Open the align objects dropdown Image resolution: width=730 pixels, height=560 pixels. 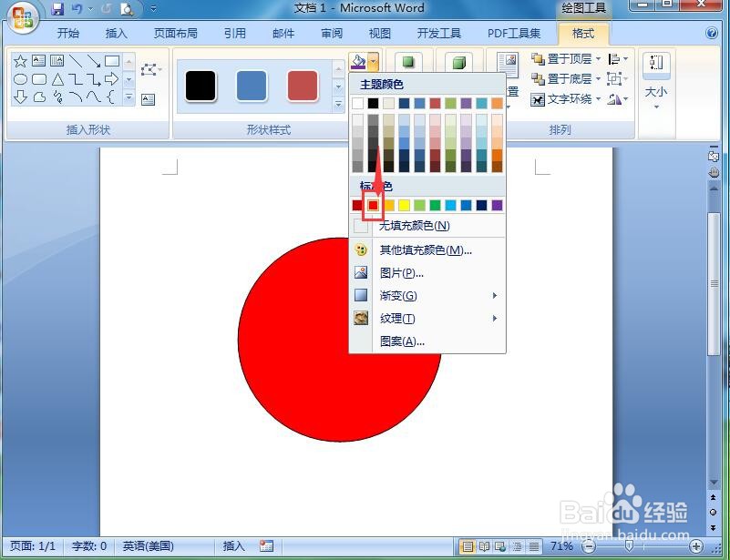point(618,59)
